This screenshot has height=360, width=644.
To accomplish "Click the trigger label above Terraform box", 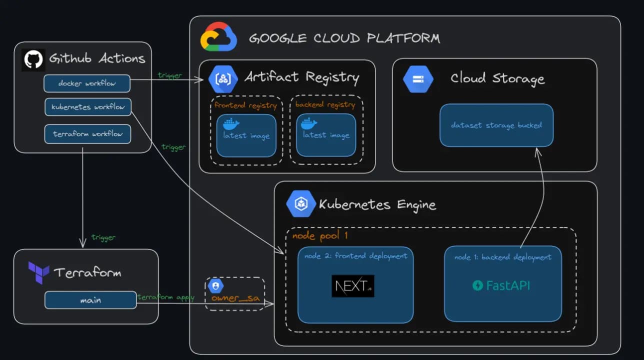I will click(x=103, y=237).
